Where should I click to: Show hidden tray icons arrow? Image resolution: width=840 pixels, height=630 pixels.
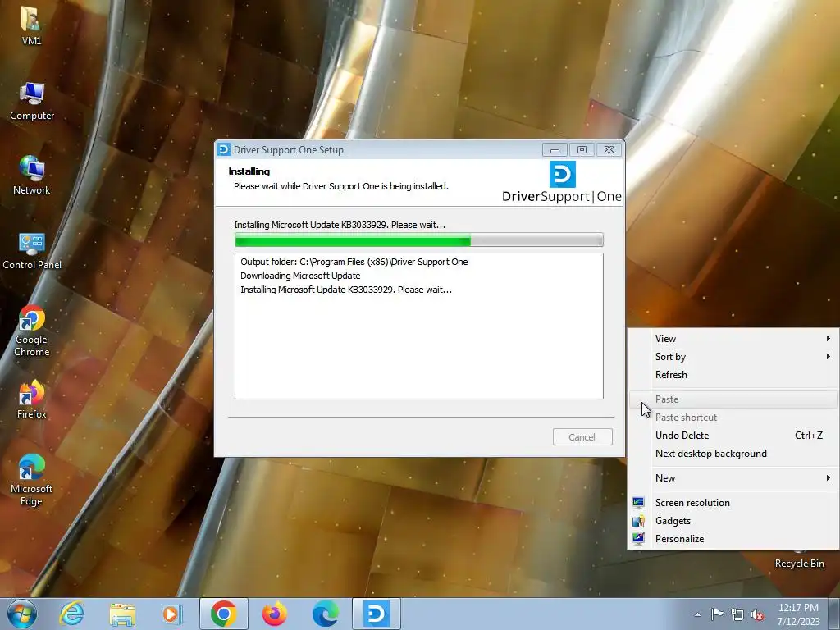click(x=697, y=614)
